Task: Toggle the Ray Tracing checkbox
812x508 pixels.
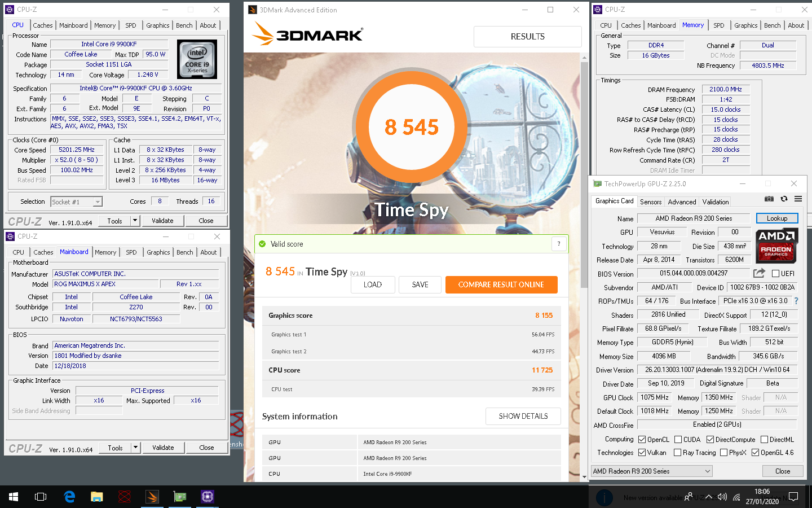Action: coord(678,453)
